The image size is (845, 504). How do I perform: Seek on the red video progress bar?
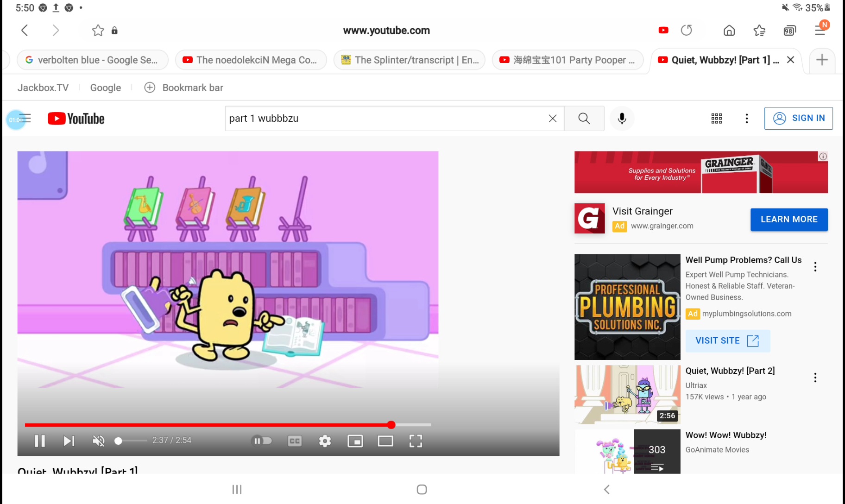pyautogui.click(x=228, y=425)
